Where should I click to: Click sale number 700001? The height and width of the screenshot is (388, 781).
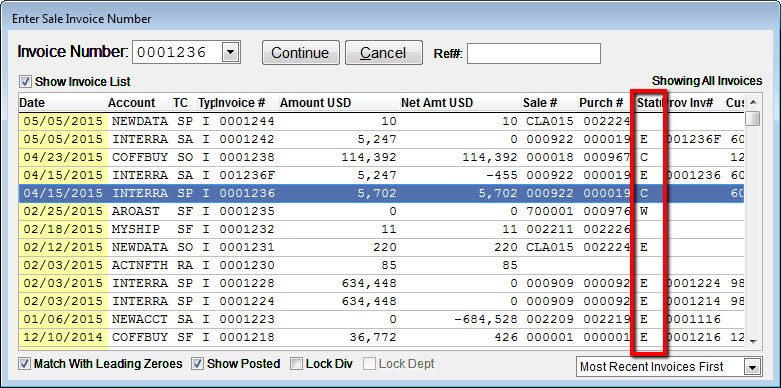pyautogui.click(x=550, y=211)
